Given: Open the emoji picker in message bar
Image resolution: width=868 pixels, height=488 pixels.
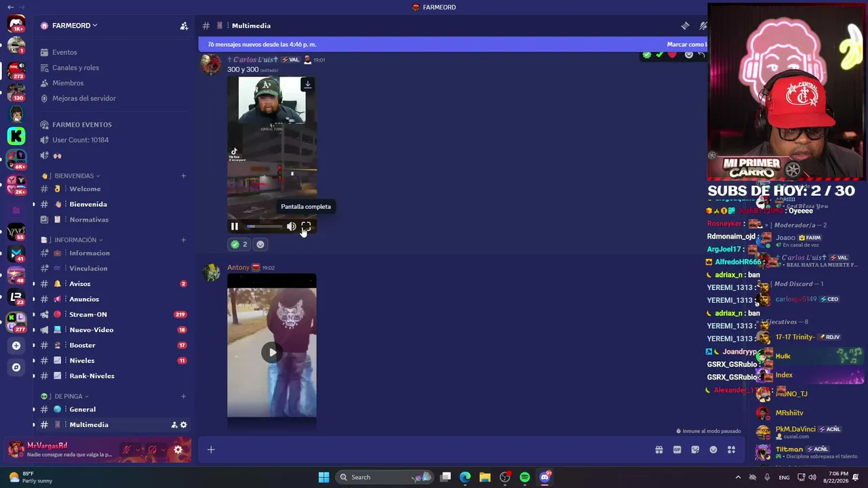Looking at the screenshot, I should pyautogui.click(x=713, y=449).
